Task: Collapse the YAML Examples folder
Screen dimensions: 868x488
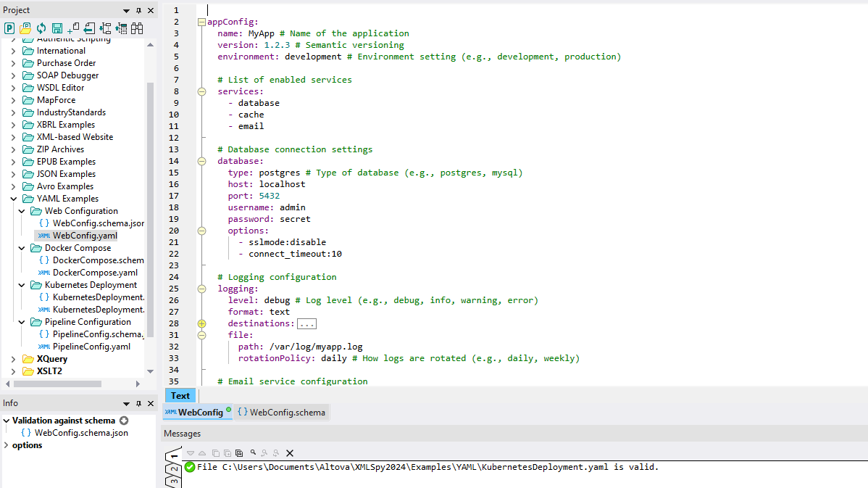Action: 13,198
